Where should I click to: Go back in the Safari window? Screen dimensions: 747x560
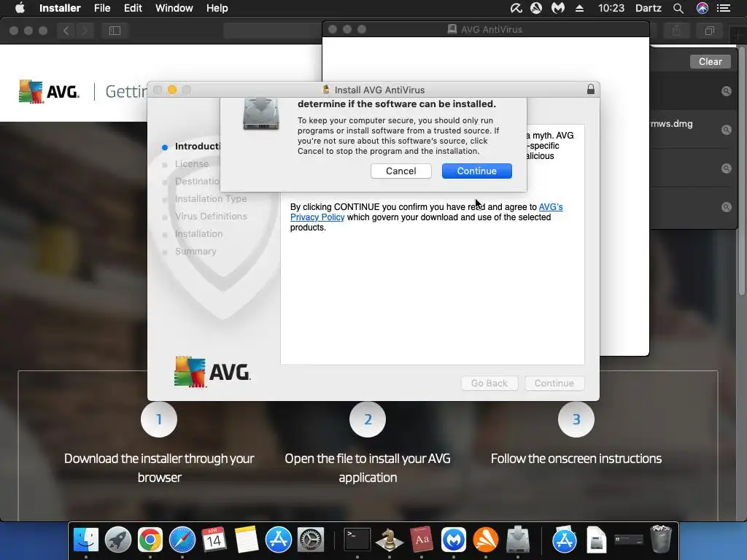point(66,31)
